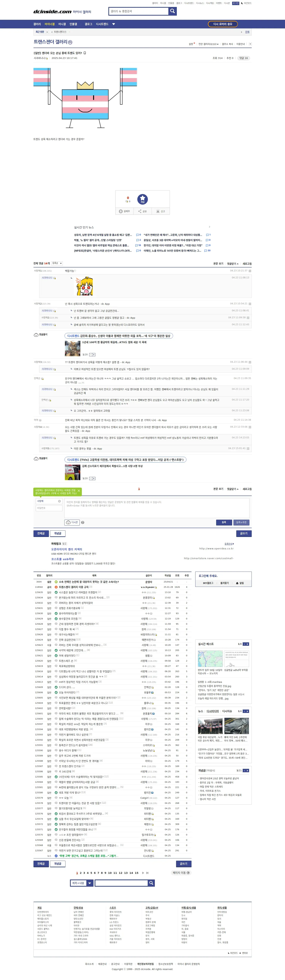Click the 로그인해 주세요 login box
Screen dimensions: 285x980
[208, 576]
